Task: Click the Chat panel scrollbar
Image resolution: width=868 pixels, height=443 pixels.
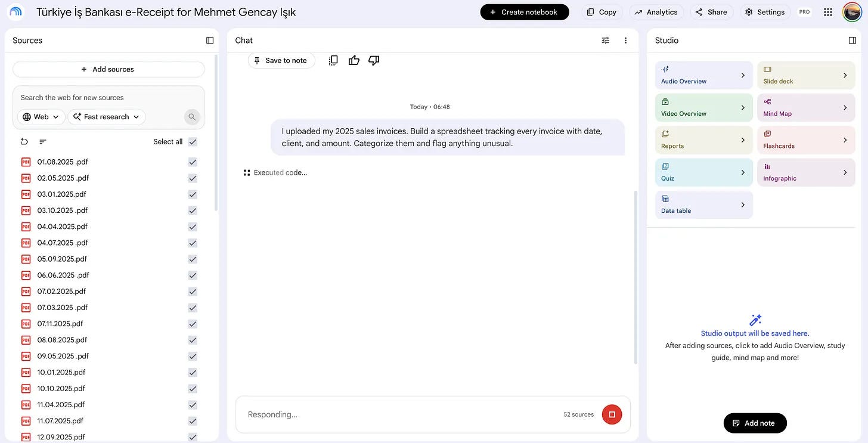Action: point(635,277)
